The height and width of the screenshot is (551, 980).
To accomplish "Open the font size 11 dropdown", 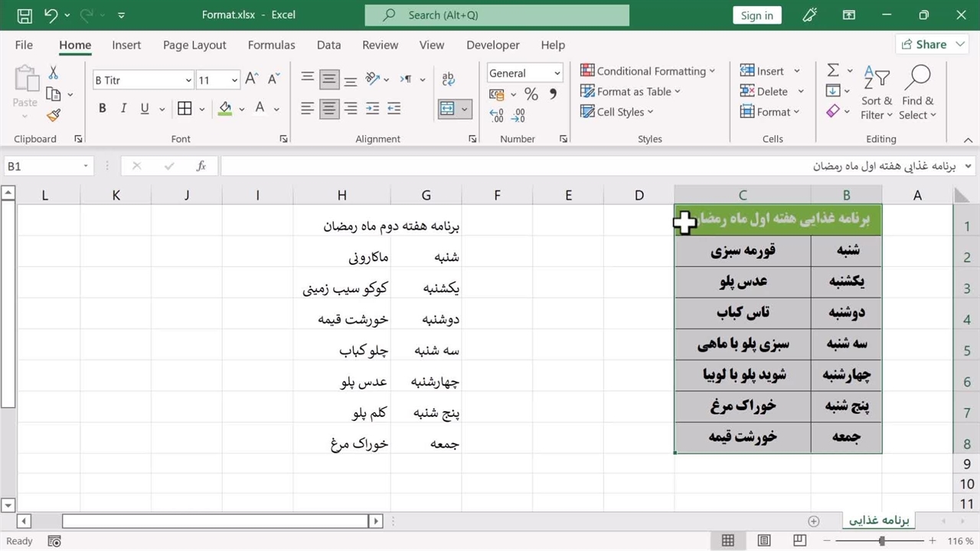I will (234, 80).
